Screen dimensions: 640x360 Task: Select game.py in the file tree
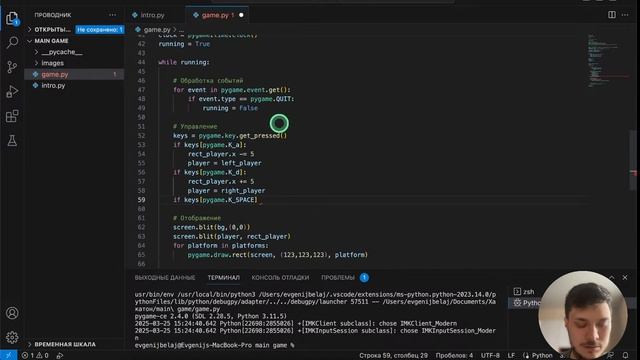pos(74,74)
